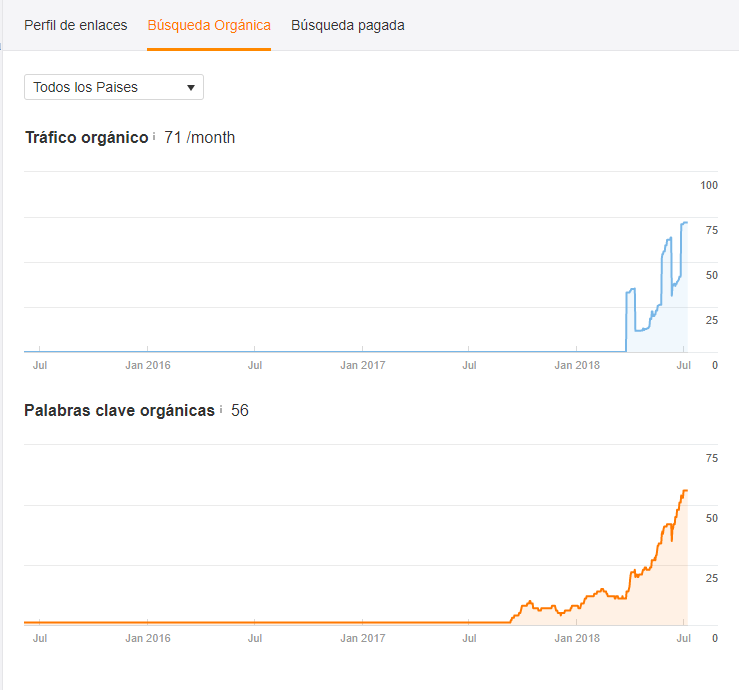739x690 pixels.
Task: Click the 71 /month traffic value
Action: [x=200, y=138]
